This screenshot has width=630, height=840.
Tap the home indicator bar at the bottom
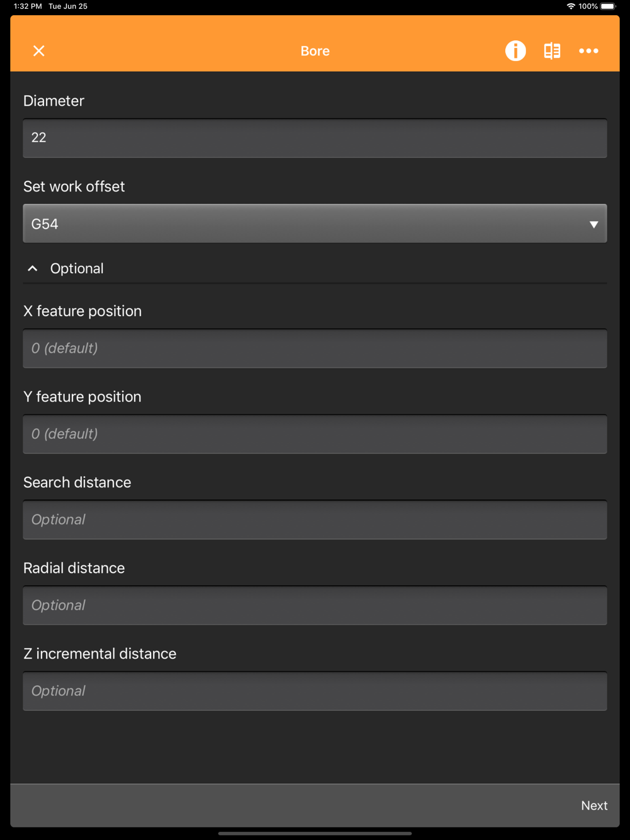315,833
